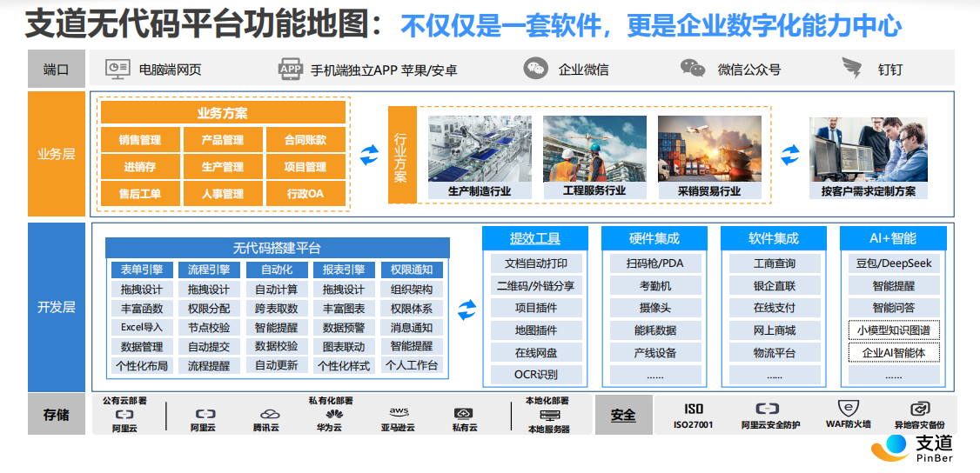This screenshot has width=980, height=473.
Task: Click the 售后工单 box
Action: (x=141, y=193)
